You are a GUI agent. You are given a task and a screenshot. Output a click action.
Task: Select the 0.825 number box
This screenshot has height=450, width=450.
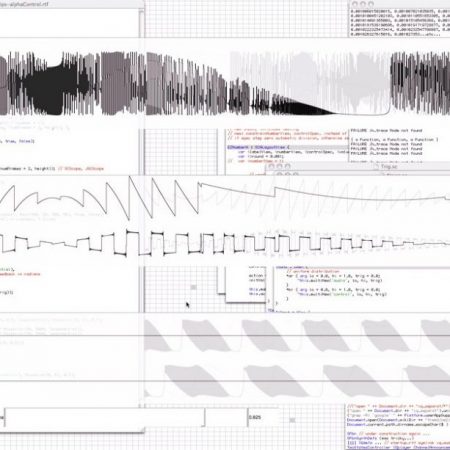coord(263,417)
